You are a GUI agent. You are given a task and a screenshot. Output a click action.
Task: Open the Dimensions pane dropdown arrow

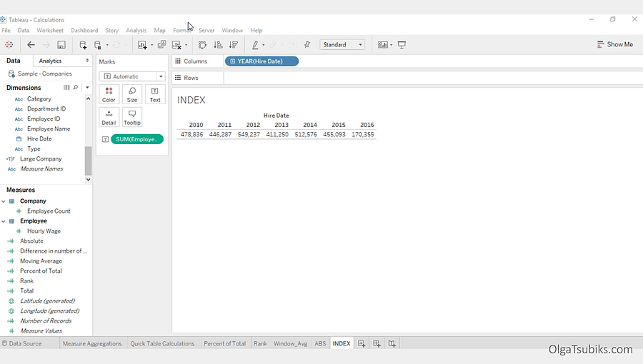(x=87, y=87)
